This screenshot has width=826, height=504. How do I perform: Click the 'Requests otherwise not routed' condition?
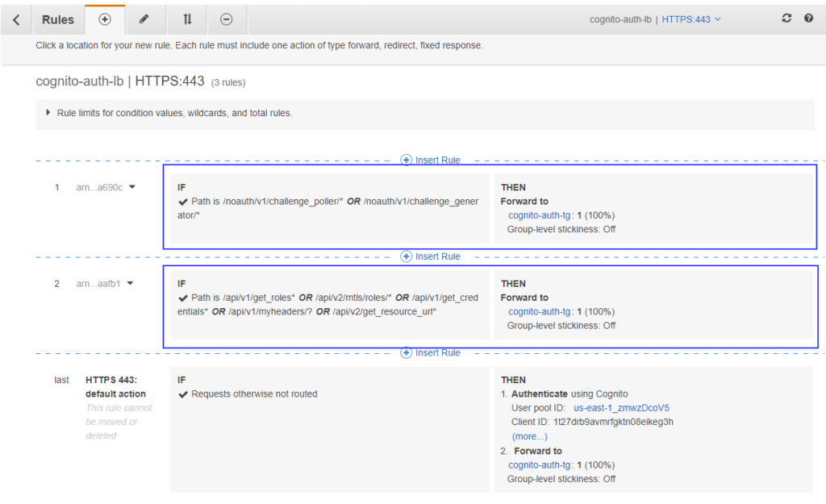tap(254, 394)
